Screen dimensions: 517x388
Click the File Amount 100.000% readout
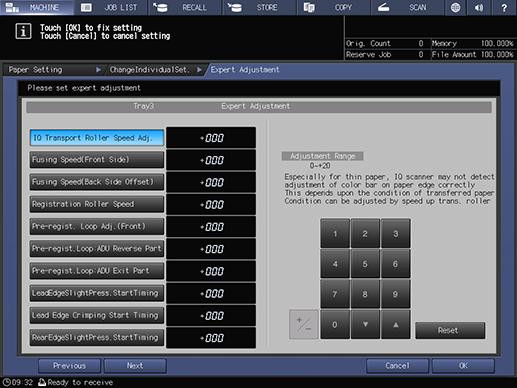(x=472, y=55)
